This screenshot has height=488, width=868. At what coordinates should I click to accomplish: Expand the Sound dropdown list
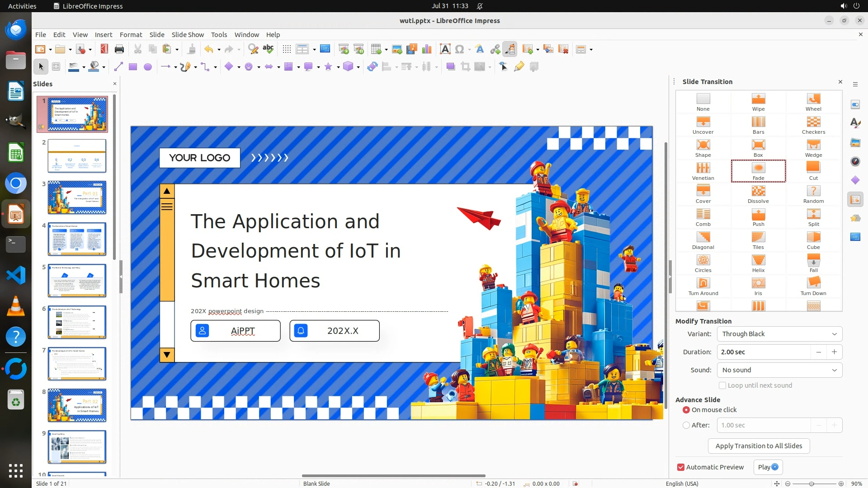(x=779, y=370)
